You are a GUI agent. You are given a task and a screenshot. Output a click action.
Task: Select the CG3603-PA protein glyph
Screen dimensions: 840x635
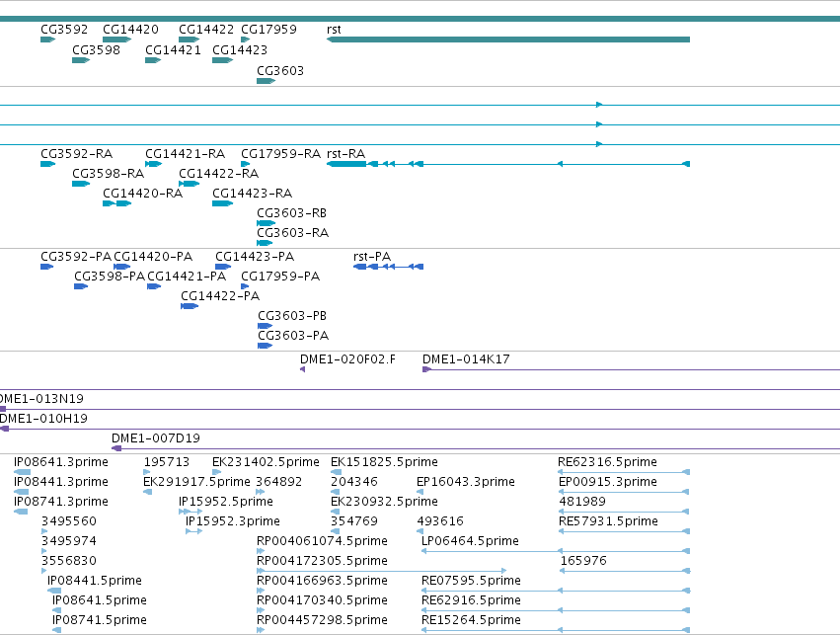click(x=265, y=347)
